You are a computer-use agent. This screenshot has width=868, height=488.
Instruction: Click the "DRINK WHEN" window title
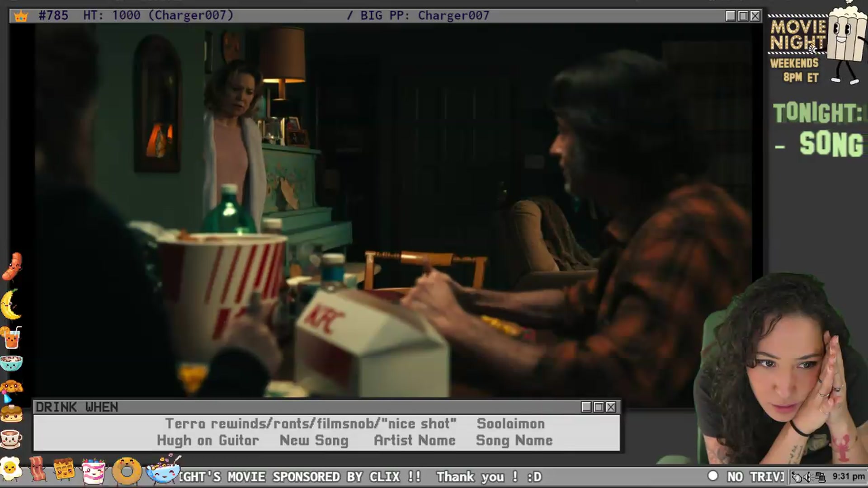[77, 407]
